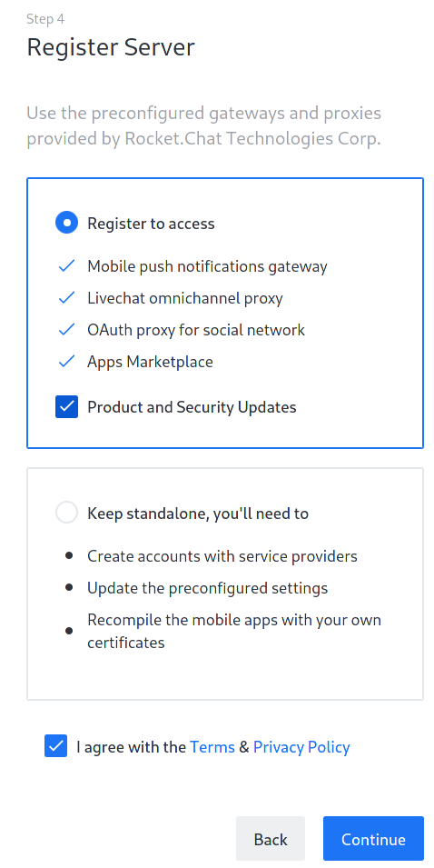Click the Register to access label text

tap(151, 223)
